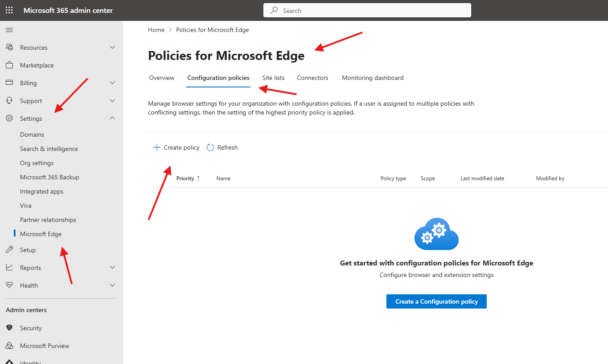Click inside the Search input field

tap(367, 10)
